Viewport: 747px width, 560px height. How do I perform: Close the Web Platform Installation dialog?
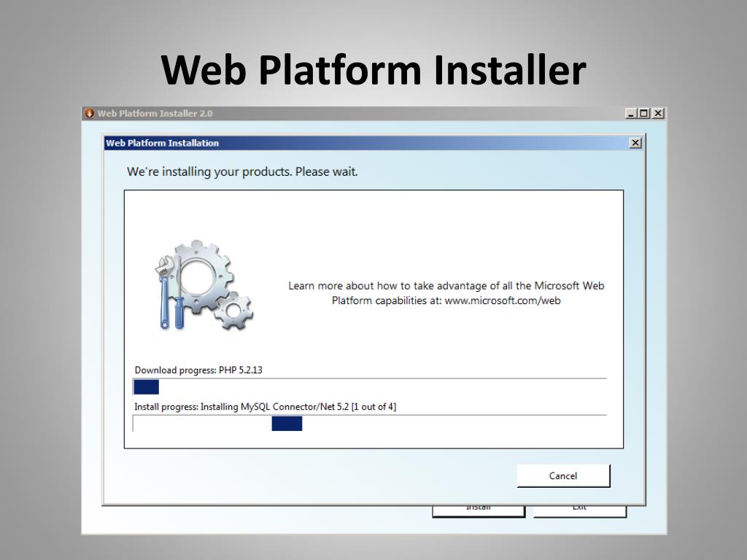635,143
